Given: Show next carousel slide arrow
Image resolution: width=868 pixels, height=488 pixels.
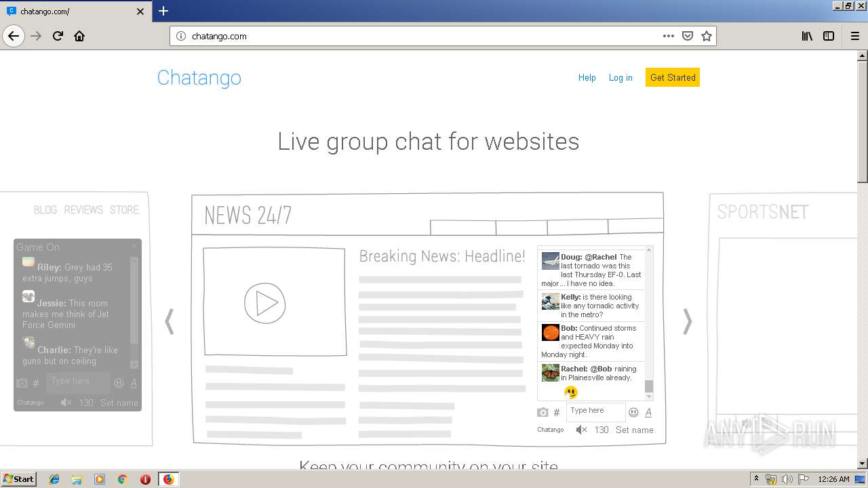Looking at the screenshot, I should pyautogui.click(x=687, y=321).
